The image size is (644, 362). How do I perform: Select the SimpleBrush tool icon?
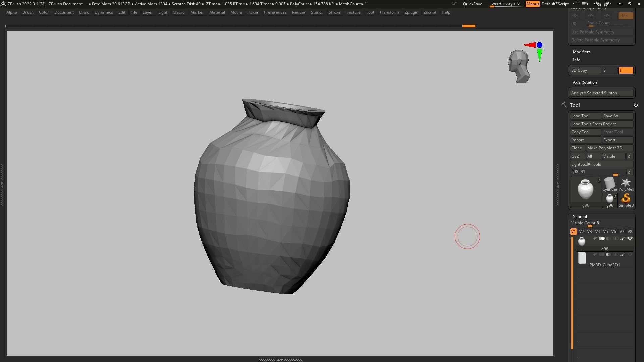point(626,200)
